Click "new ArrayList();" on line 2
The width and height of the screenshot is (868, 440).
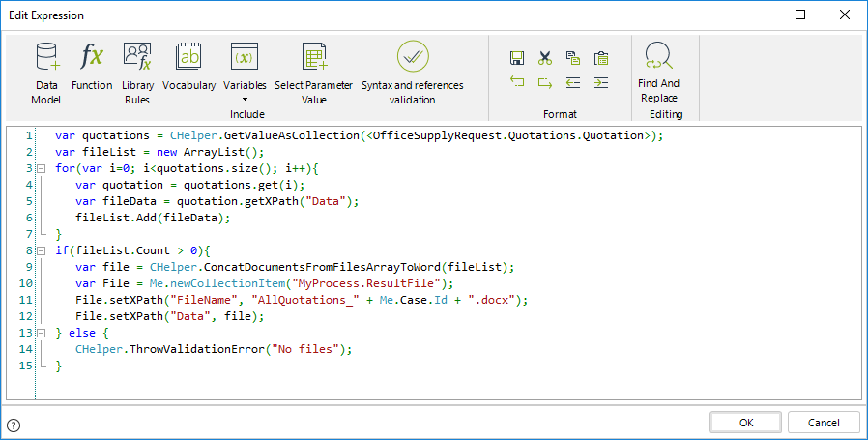211,152
